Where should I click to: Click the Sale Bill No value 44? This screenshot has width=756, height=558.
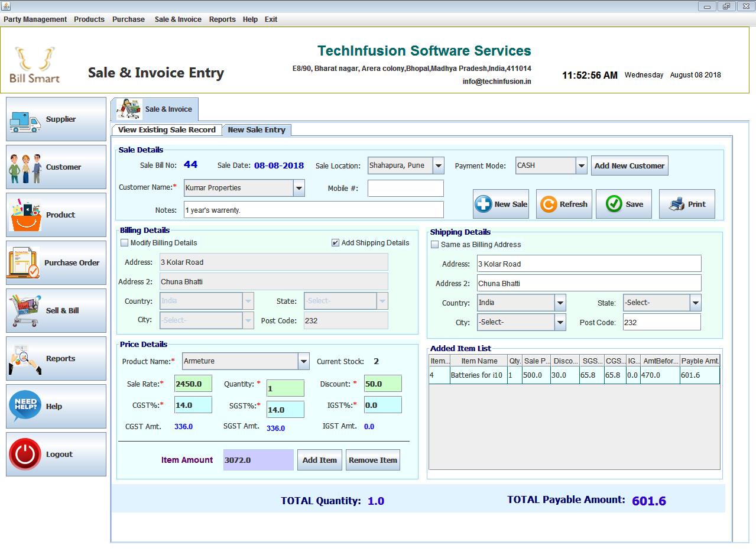[x=190, y=165]
